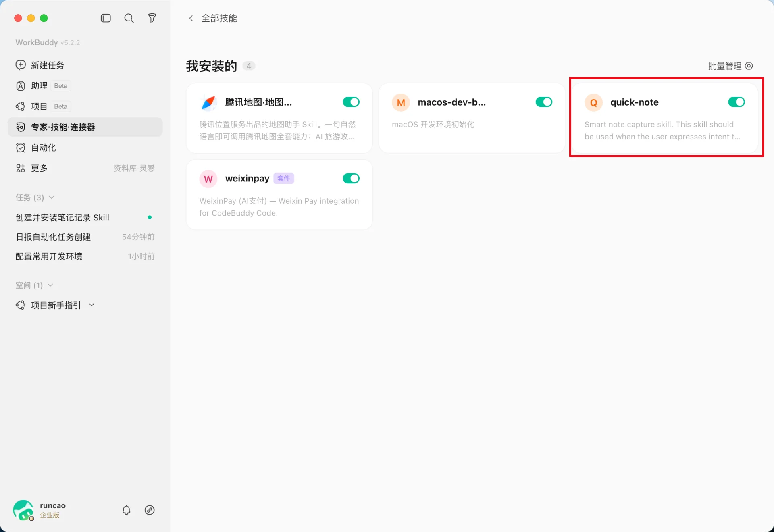Toggle the quick-note skill off
The width and height of the screenshot is (774, 532).
(x=737, y=102)
